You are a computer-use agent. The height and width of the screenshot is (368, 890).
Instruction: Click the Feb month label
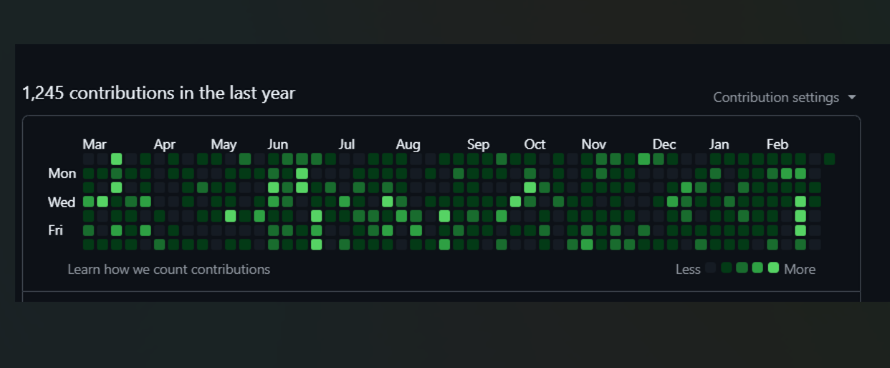pyautogui.click(x=777, y=144)
